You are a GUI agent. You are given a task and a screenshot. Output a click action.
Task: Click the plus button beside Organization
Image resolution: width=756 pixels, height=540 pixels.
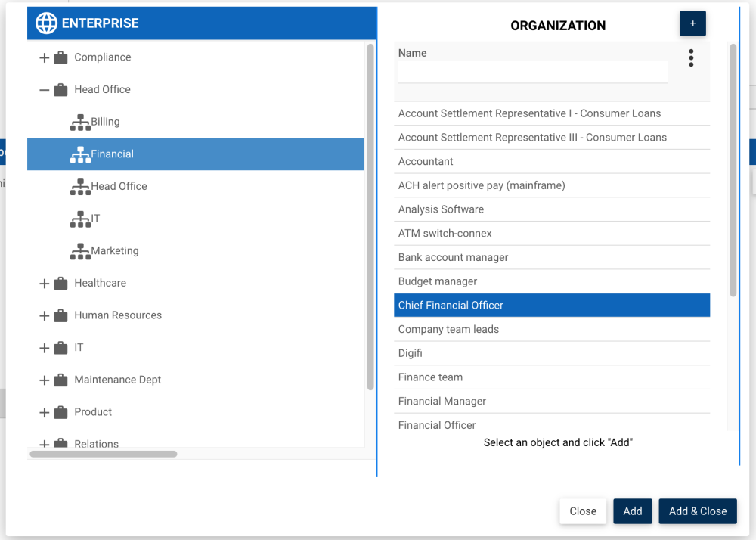(692, 24)
